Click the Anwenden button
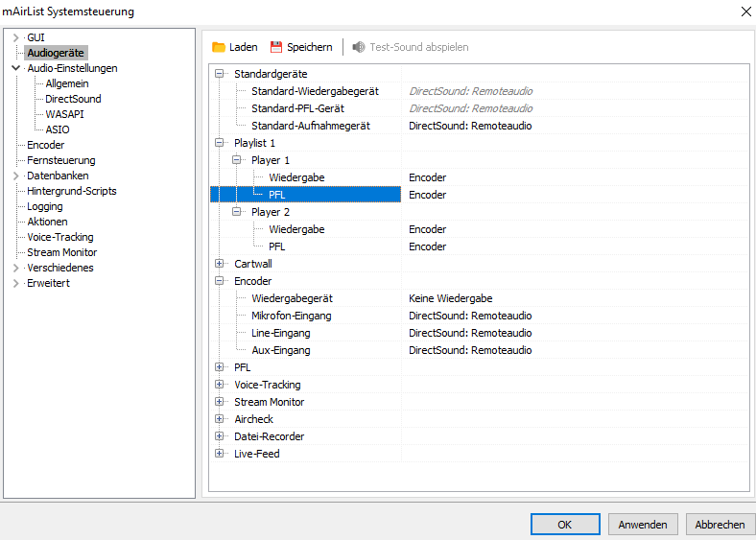The image size is (756, 540). point(643,525)
